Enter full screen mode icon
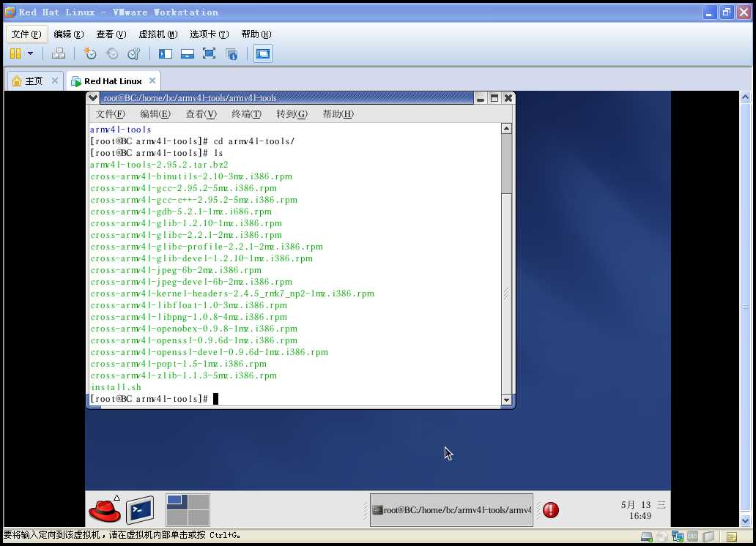756x546 pixels. (209, 53)
